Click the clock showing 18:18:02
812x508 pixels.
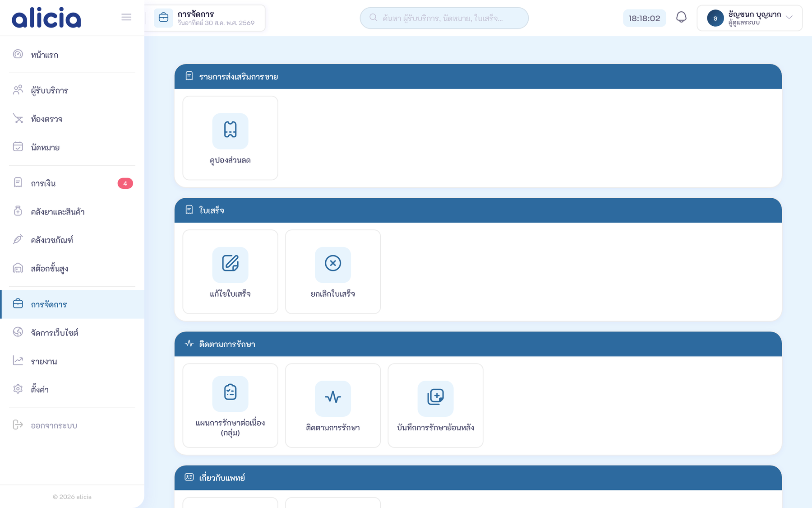pyautogui.click(x=644, y=18)
